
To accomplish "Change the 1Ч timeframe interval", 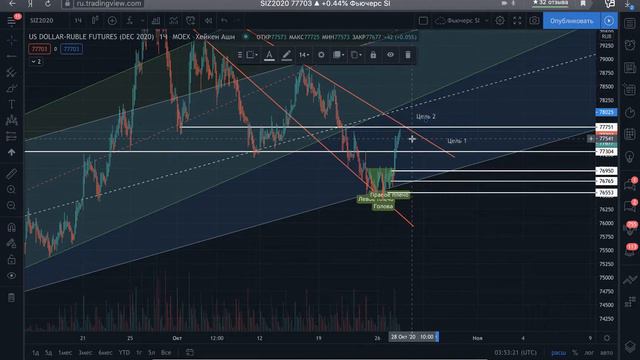I will tap(78, 20).
